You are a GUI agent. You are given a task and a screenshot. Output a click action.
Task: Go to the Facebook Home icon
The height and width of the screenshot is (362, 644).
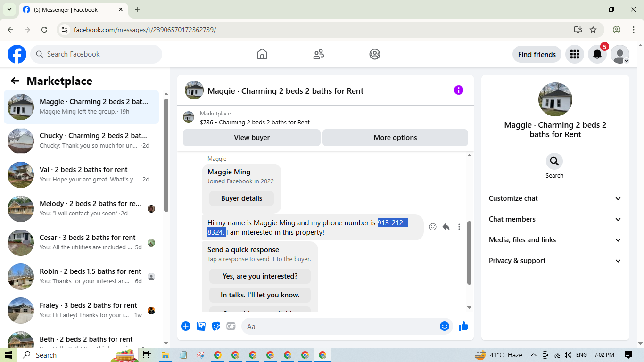pos(262,54)
